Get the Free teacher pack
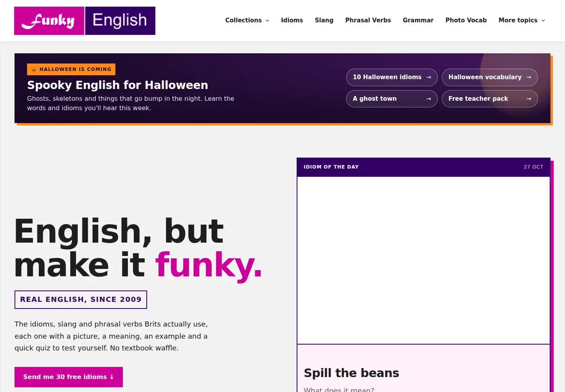This screenshot has height=392, width=565. [490, 99]
